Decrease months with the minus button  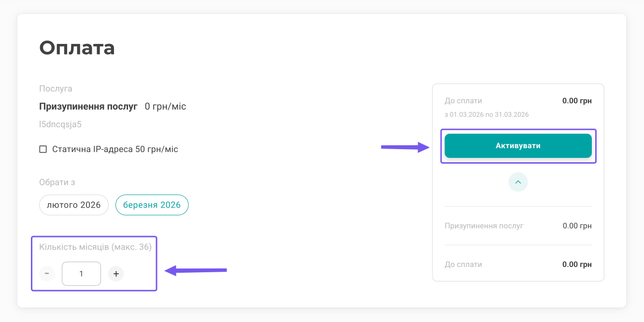click(x=47, y=274)
